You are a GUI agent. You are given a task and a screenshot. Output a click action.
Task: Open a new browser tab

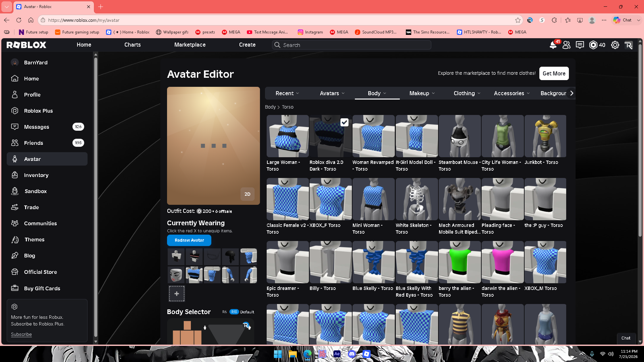click(x=101, y=7)
